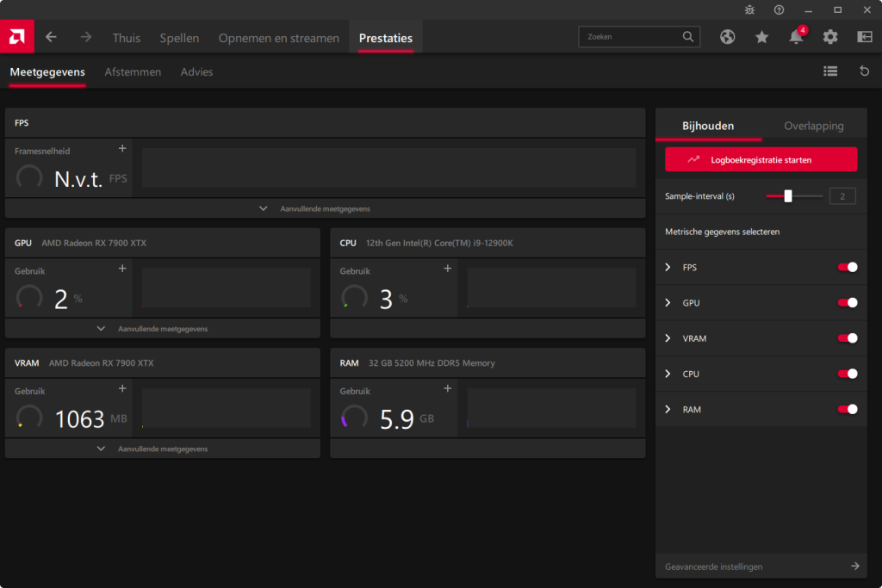Screen dimensions: 882x588
Task: Open notifications bell with 4 alerts
Action: tap(797, 36)
